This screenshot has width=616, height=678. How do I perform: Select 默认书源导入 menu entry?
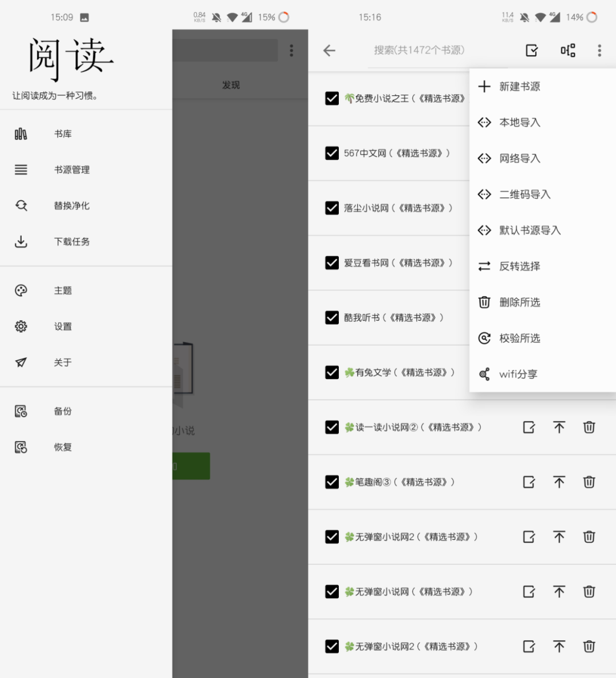click(542, 230)
